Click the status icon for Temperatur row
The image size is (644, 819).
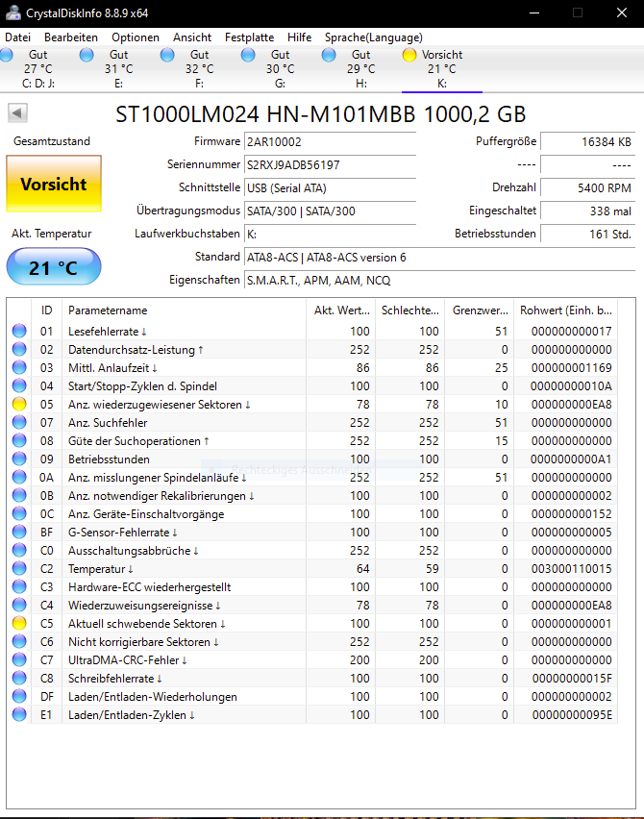[x=19, y=568]
